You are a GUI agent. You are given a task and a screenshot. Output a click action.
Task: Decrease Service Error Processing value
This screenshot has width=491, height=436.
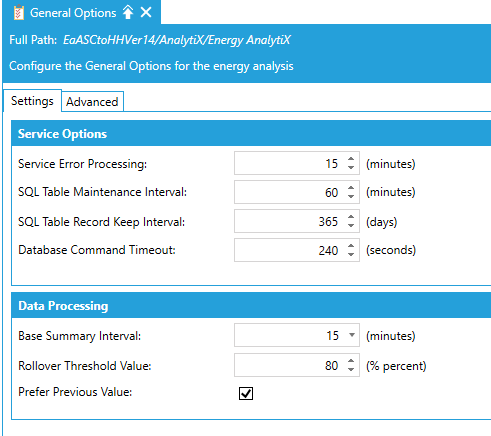point(351,167)
